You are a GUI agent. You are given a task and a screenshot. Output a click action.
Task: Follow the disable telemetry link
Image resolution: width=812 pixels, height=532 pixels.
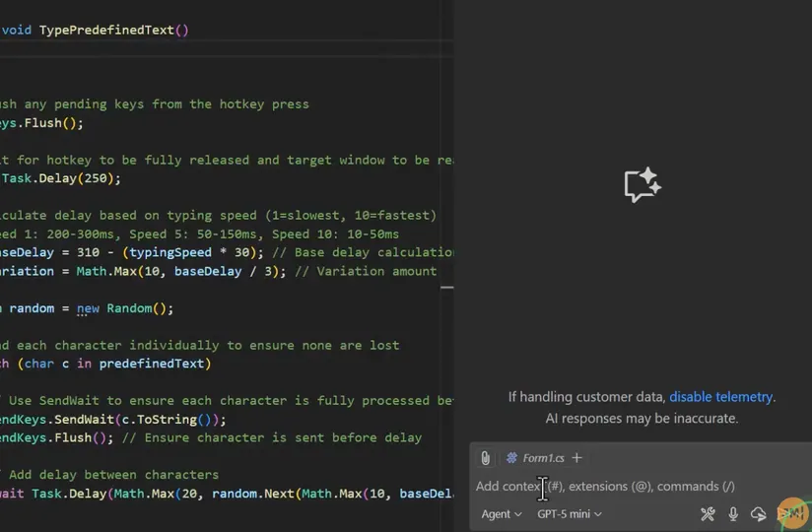721,397
